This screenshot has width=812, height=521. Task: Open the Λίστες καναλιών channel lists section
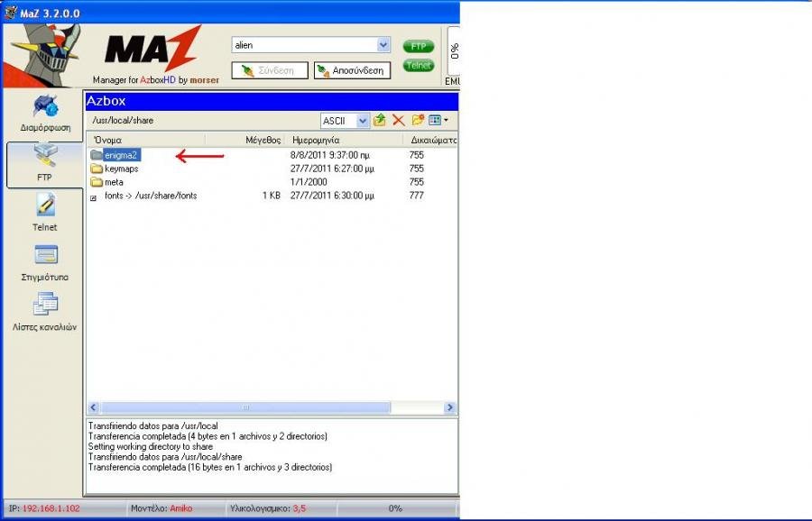[44, 312]
